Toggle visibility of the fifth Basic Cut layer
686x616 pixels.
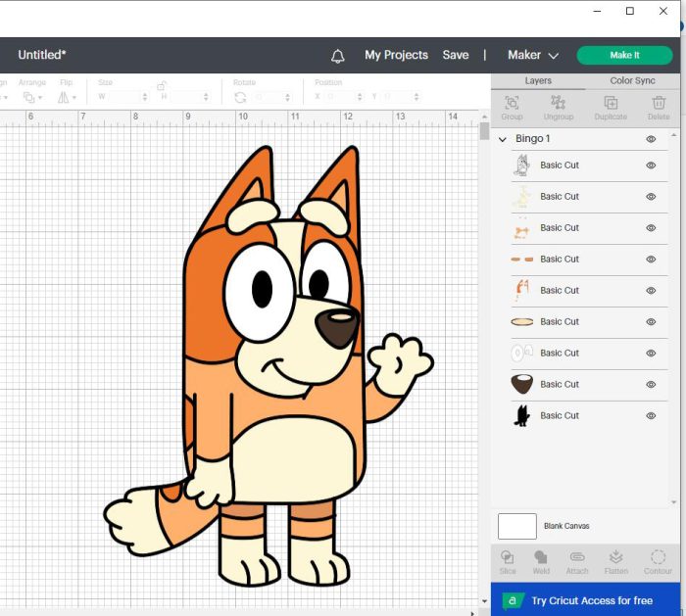pos(651,290)
